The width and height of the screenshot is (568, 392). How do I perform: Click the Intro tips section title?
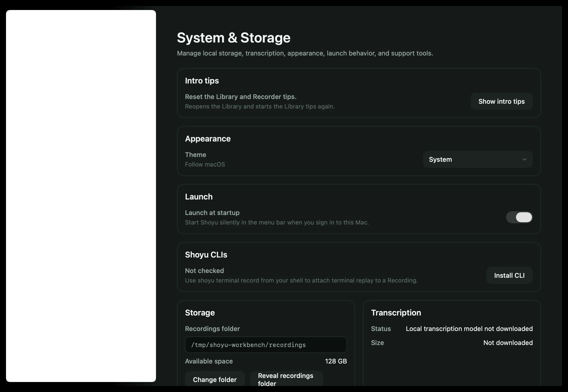(202, 81)
